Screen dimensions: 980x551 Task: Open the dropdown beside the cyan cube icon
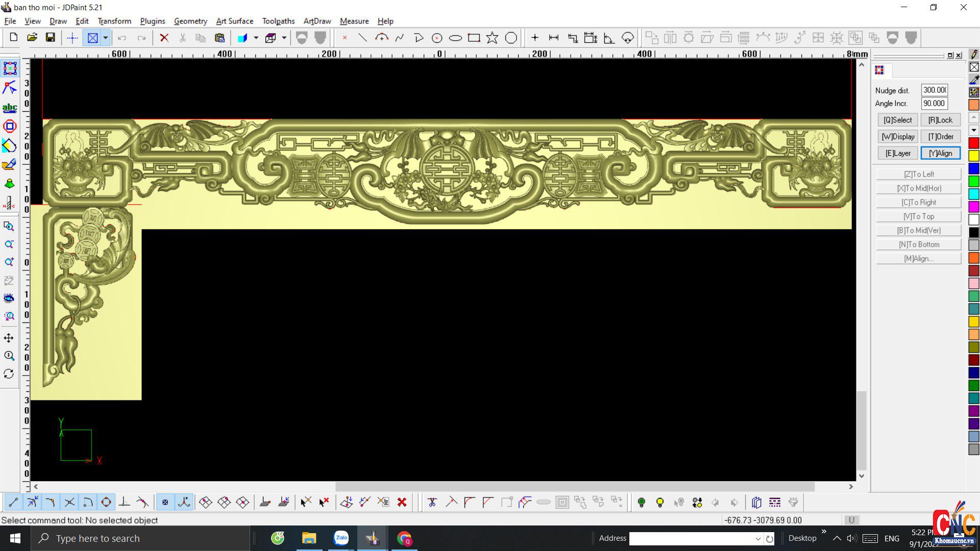coord(256,38)
